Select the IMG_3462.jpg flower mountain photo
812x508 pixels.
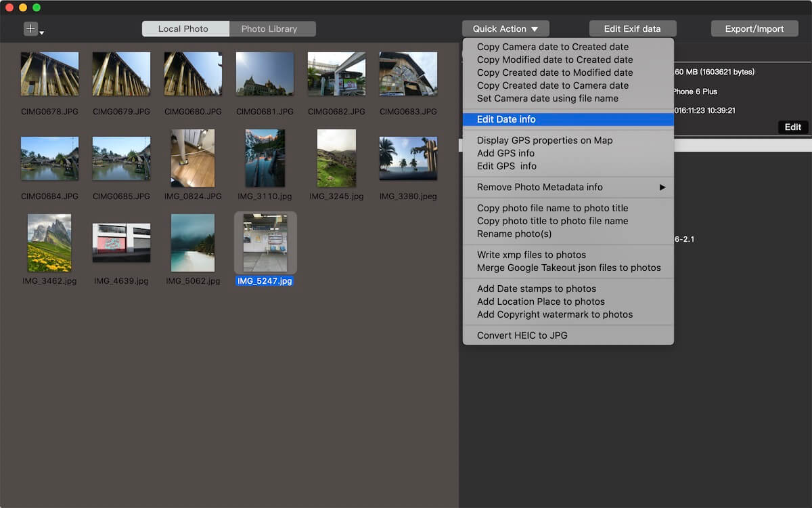[49, 242]
